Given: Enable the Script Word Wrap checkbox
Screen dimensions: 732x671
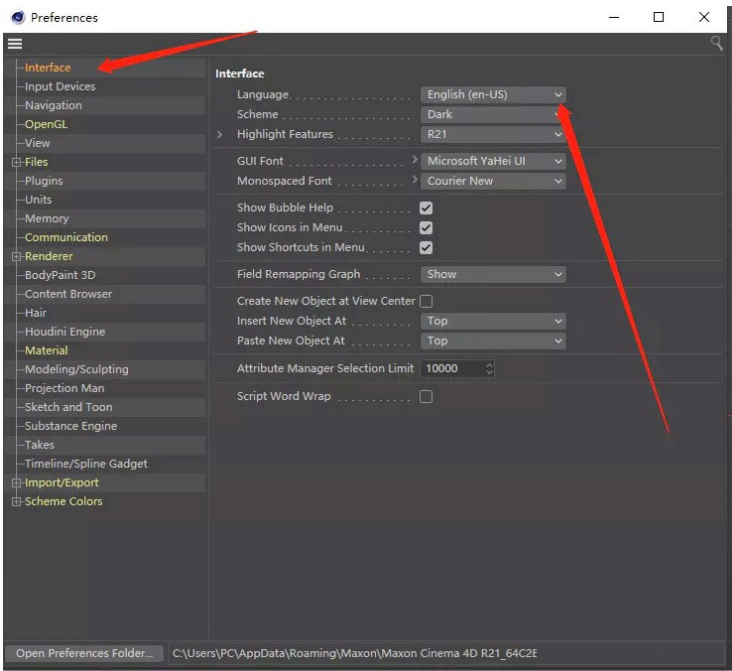Looking at the screenshot, I should pos(426,397).
